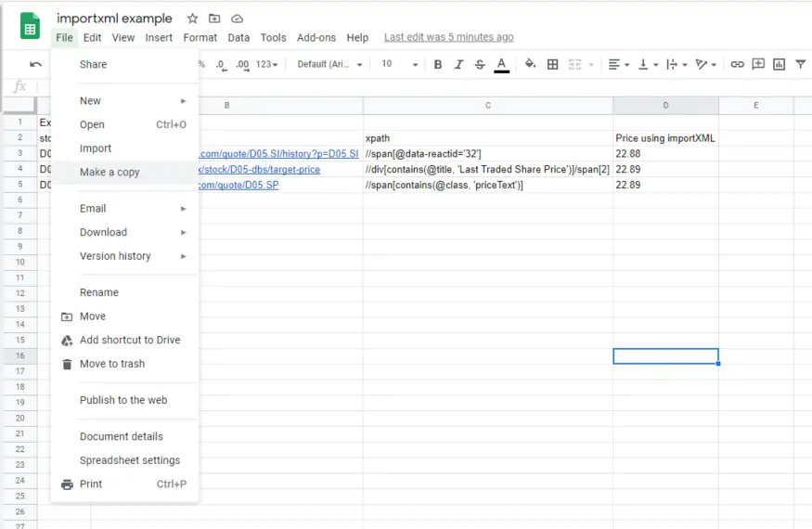Open vertical align dropdown
This screenshot has height=529, width=812.
(648, 64)
